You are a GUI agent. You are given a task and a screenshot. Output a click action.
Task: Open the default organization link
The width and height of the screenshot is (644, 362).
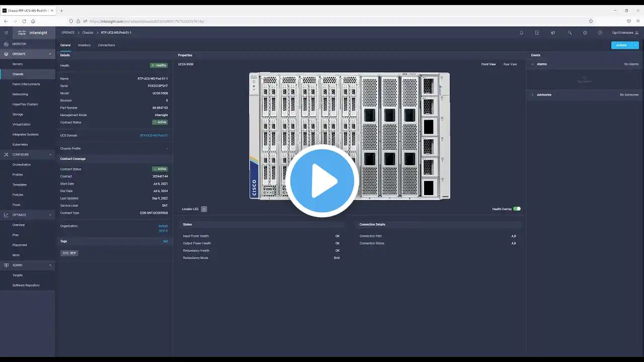click(x=163, y=226)
